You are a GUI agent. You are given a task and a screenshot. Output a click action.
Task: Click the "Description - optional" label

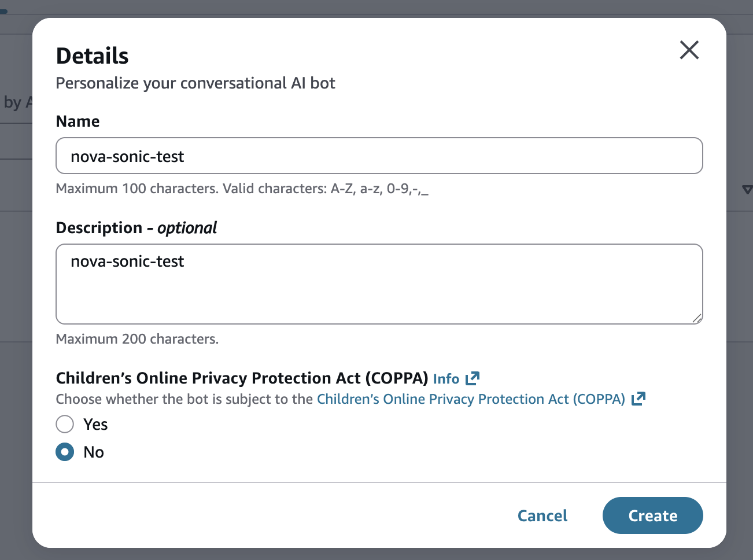click(136, 228)
